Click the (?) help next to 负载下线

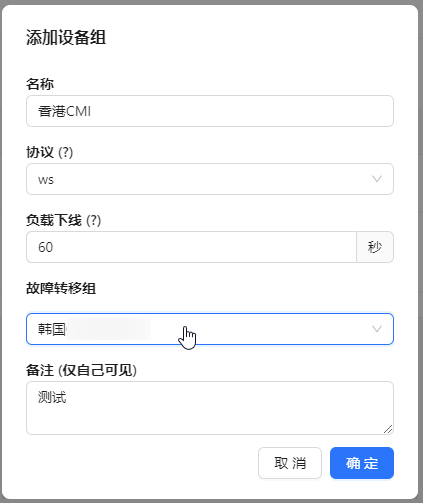pos(94,221)
